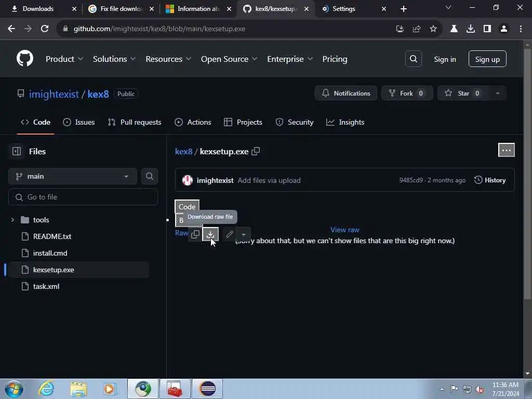Image resolution: width=532 pixels, height=399 pixels.
Task: Expand the Open Source menu
Action: (229, 59)
